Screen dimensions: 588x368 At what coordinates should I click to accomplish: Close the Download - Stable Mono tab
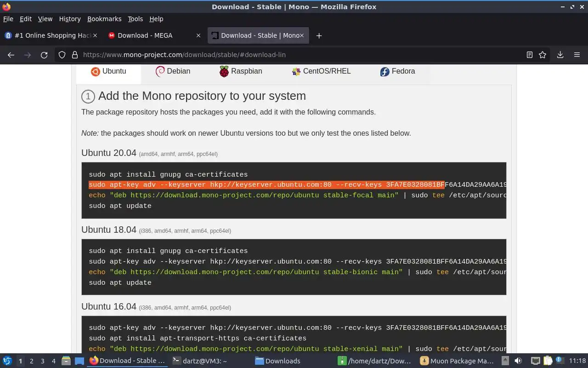(302, 35)
